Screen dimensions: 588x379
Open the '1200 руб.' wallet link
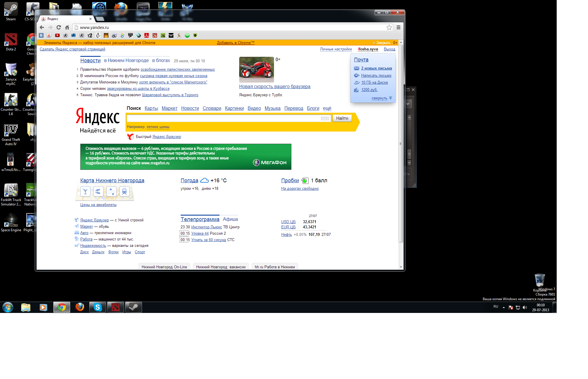coord(369,90)
